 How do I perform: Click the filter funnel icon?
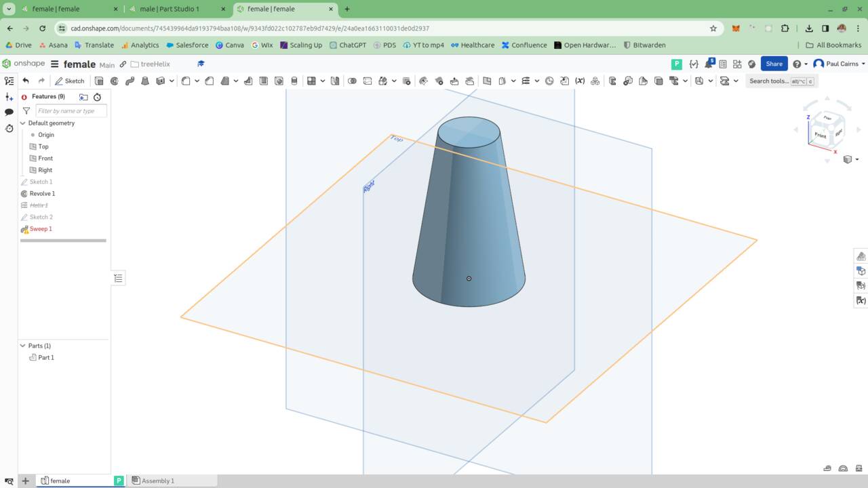(x=26, y=110)
